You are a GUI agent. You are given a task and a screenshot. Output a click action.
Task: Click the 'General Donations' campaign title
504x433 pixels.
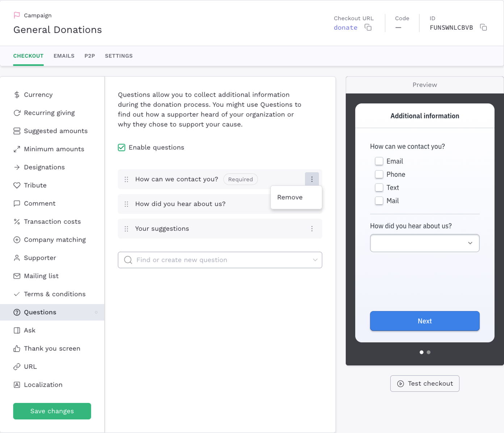click(x=58, y=30)
